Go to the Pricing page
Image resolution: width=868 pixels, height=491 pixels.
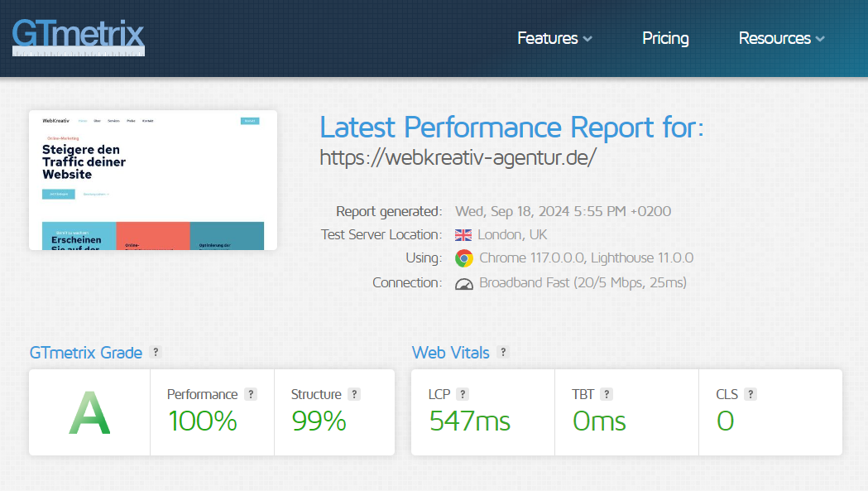(665, 38)
